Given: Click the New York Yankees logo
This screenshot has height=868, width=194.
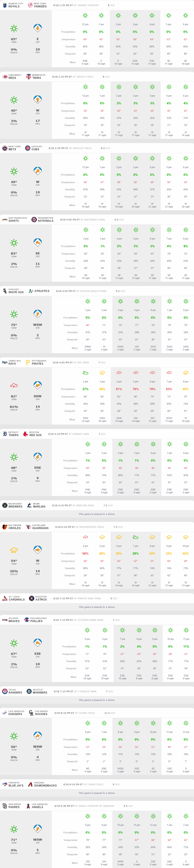Looking at the screenshot, I should (x=30, y=5).
